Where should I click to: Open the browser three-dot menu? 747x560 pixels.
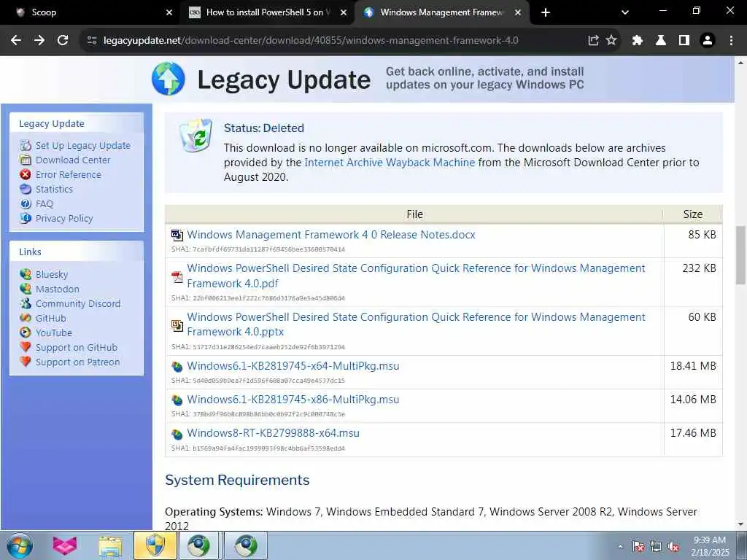(731, 41)
